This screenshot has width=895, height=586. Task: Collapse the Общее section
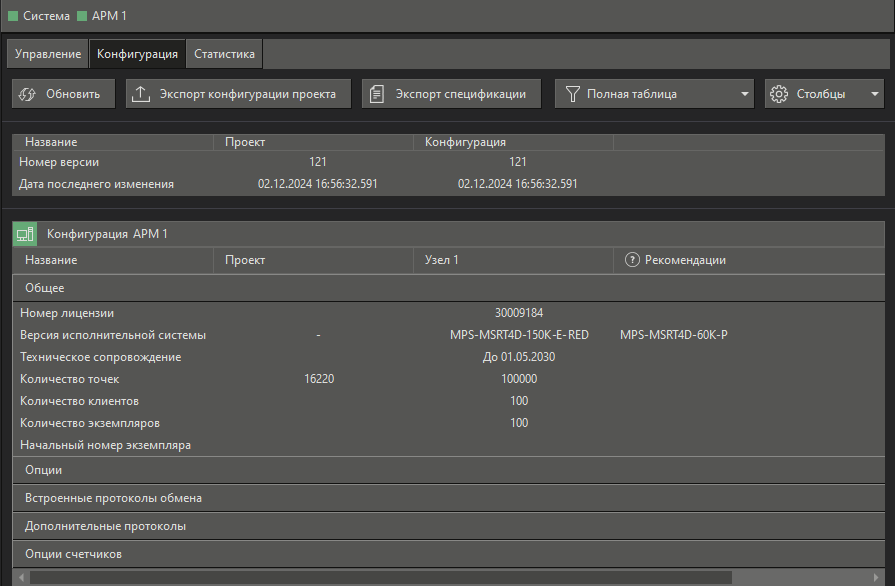point(45,288)
